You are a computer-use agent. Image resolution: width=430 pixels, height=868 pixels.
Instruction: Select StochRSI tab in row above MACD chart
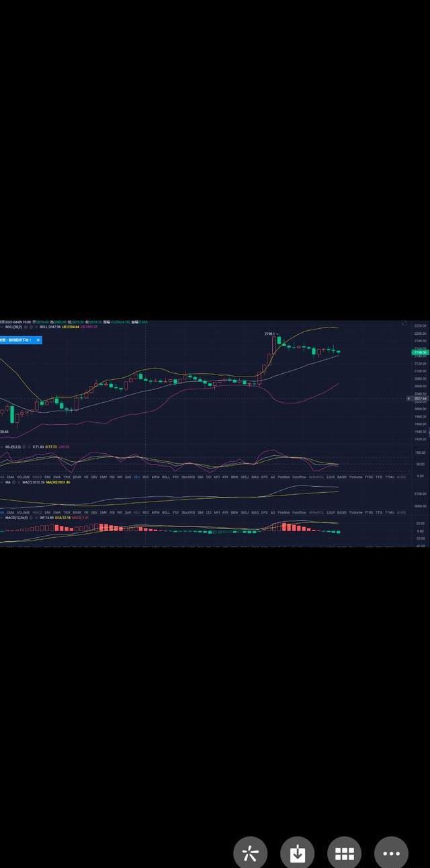point(188,512)
